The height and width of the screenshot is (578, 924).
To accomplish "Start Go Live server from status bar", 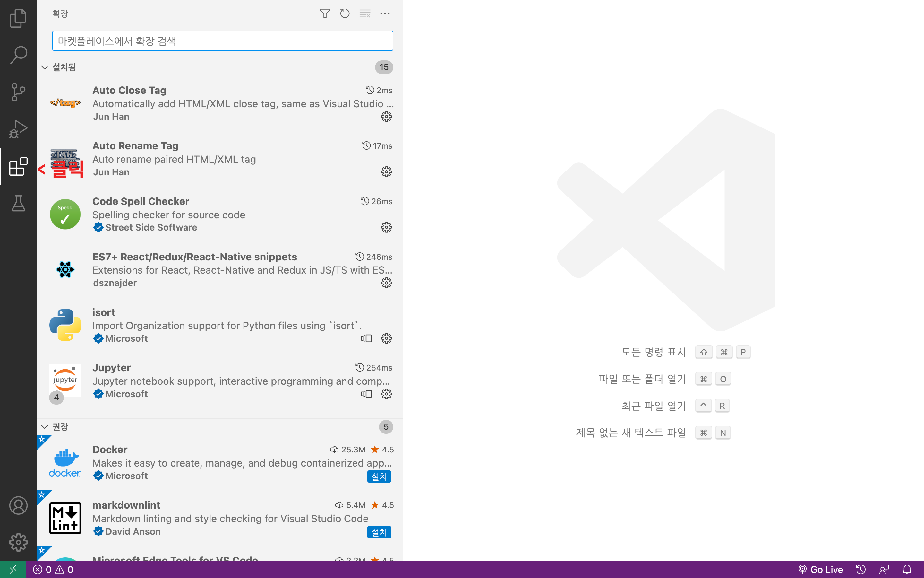I will pos(820,570).
